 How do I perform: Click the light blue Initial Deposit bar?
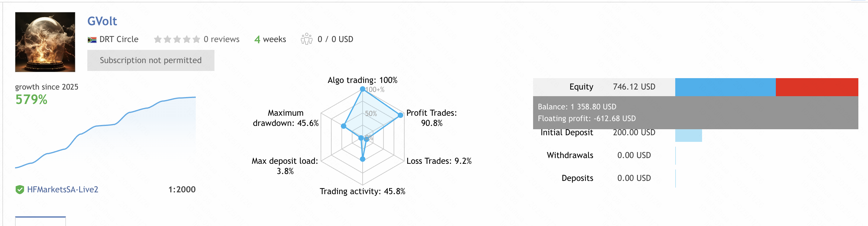pyautogui.click(x=688, y=135)
